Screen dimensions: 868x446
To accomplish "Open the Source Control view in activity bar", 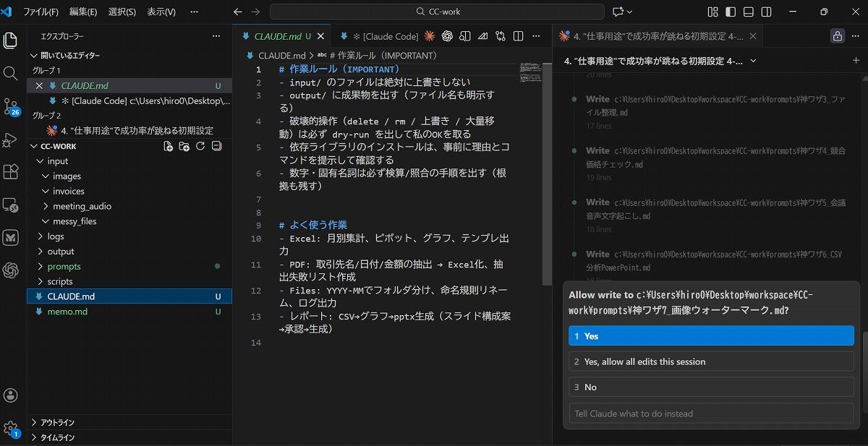I will (x=11, y=106).
